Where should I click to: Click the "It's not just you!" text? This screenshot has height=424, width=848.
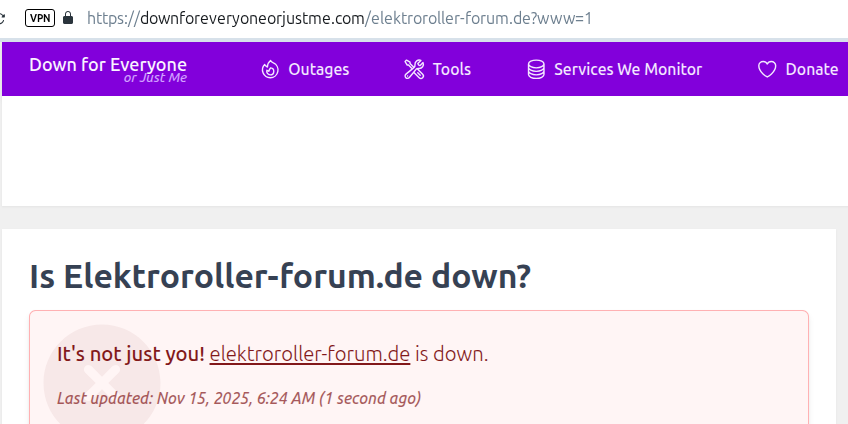tap(130, 353)
